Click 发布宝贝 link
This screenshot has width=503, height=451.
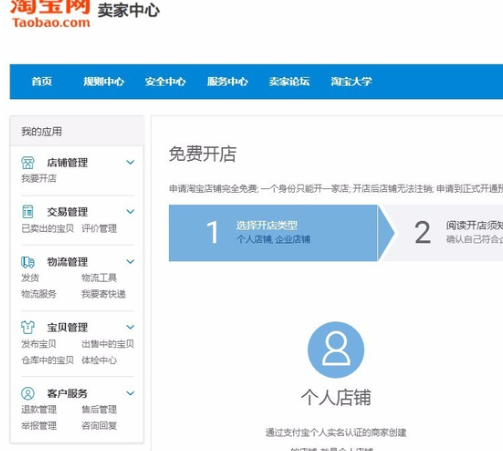pyautogui.click(x=39, y=344)
